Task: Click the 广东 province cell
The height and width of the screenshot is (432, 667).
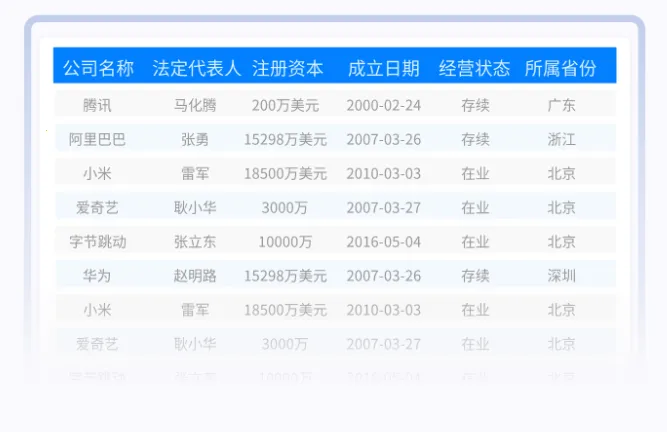Action: tap(561, 105)
